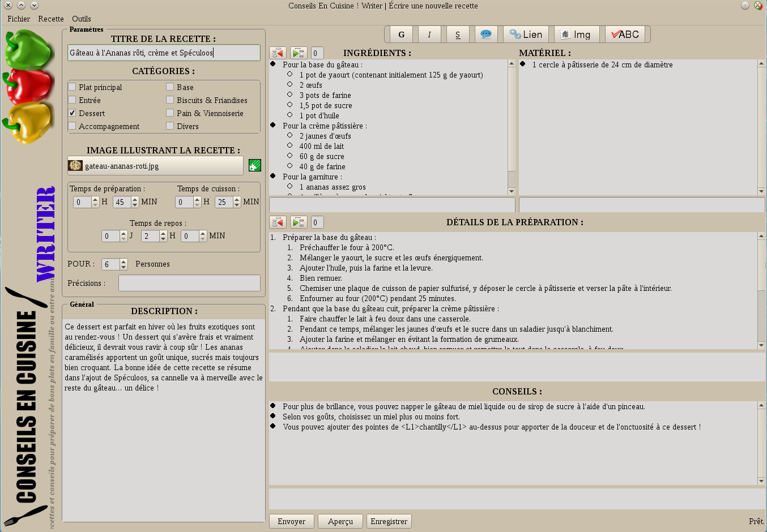
Task: Uncheck the Dessert category checkbox
Action: (73, 113)
